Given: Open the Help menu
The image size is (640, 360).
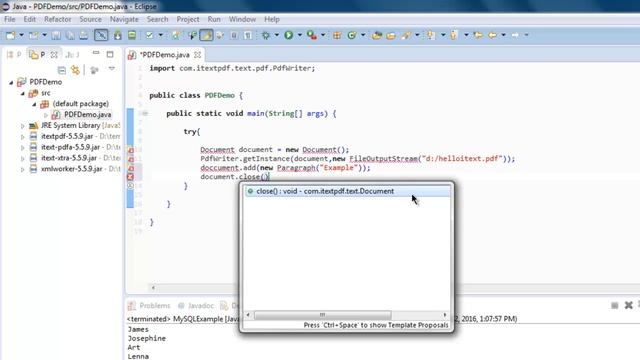Looking at the screenshot, I should [x=272, y=19].
